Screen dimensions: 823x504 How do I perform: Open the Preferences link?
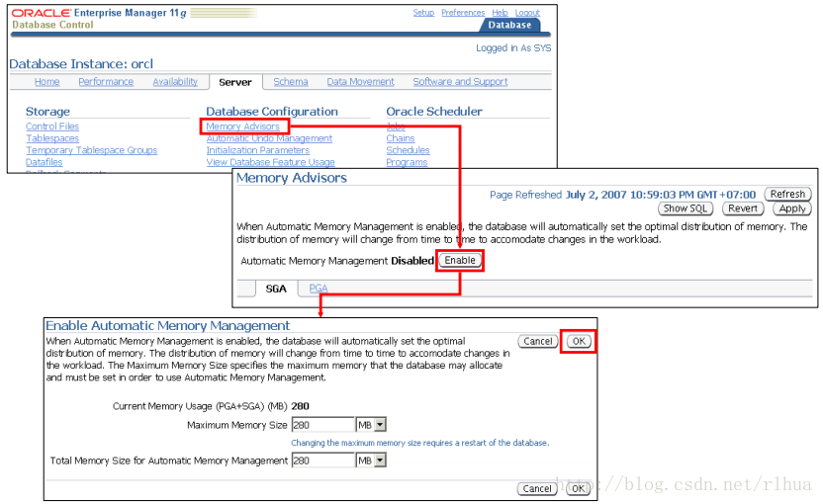point(463,13)
